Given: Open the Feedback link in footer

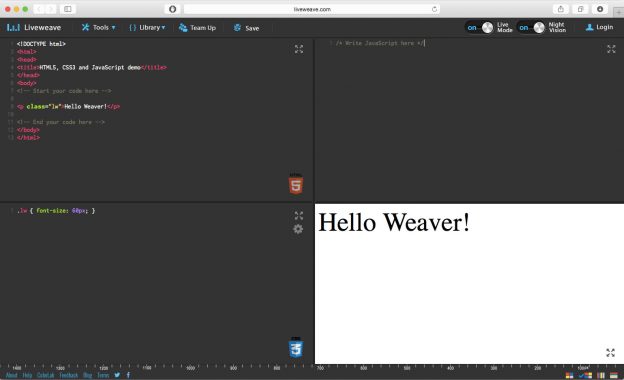Looking at the screenshot, I should [x=69, y=375].
